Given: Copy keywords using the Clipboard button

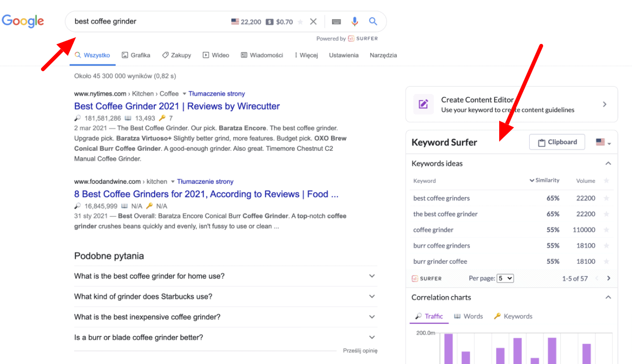Looking at the screenshot, I should (x=557, y=142).
